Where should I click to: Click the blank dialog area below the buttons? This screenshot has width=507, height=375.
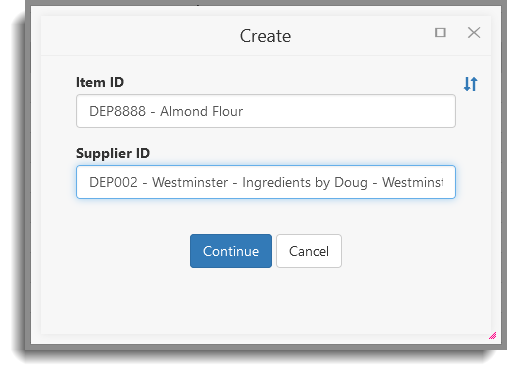(266, 300)
